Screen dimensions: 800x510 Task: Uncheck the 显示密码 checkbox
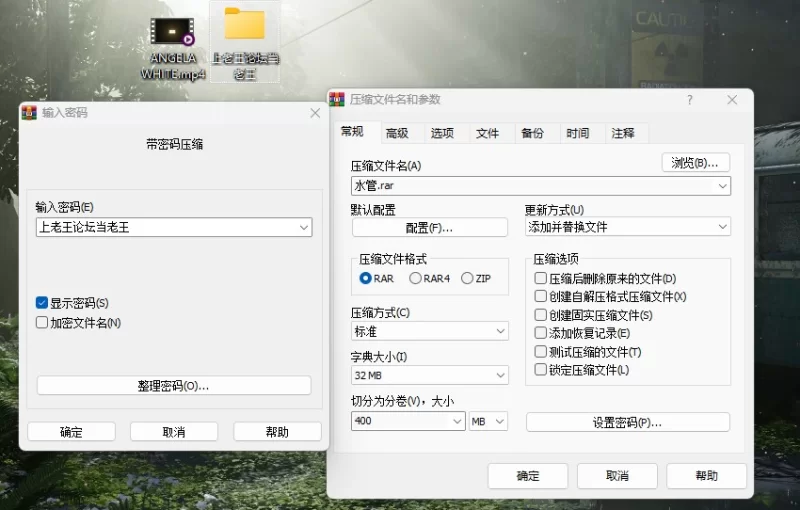click(x=42, y=303)
